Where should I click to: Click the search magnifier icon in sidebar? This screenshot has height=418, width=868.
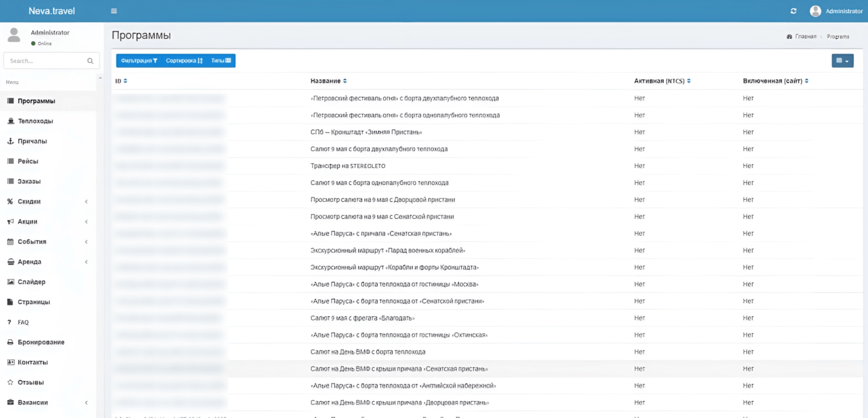(90, 61)
